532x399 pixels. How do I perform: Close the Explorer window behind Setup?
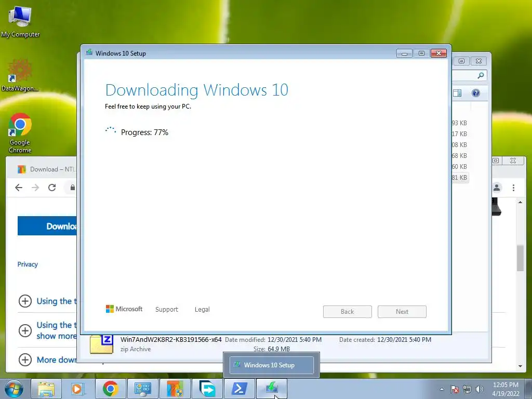click(478, 61)
